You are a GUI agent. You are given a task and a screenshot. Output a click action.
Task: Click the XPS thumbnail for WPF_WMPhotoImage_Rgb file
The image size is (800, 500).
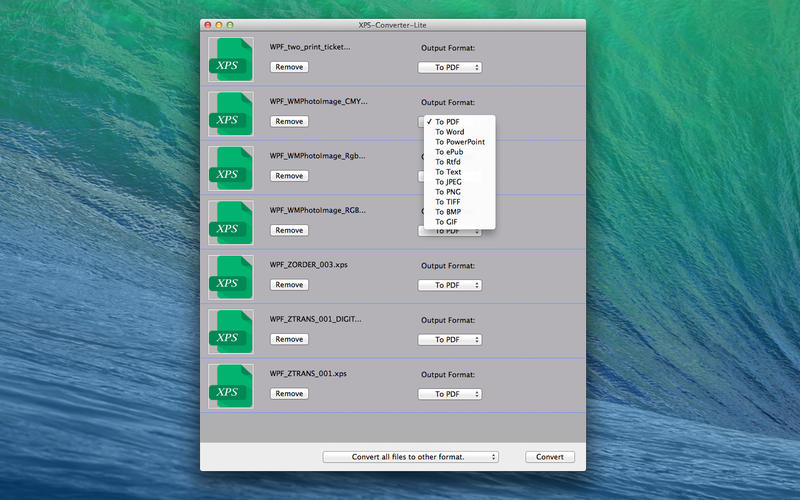(230, 167)
